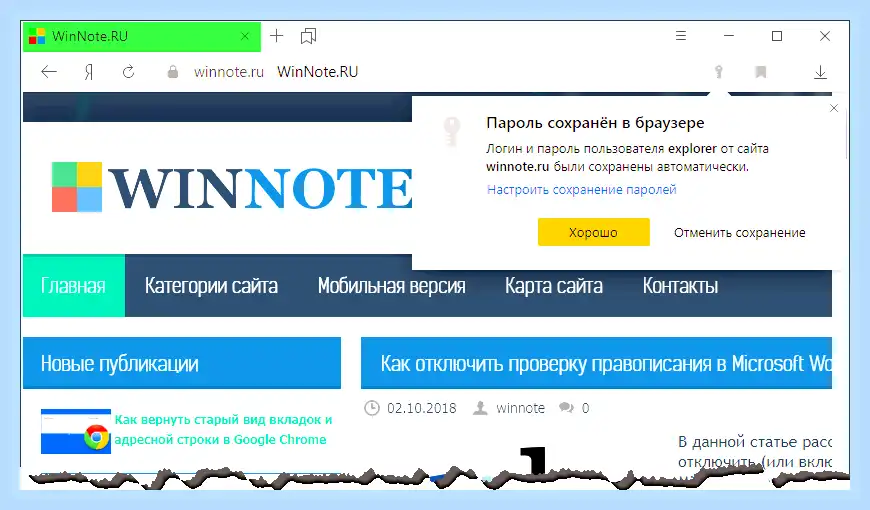Viewport: 870px width, 510px height.
Task: Open the password manager key icon
Action: [719, 72]
